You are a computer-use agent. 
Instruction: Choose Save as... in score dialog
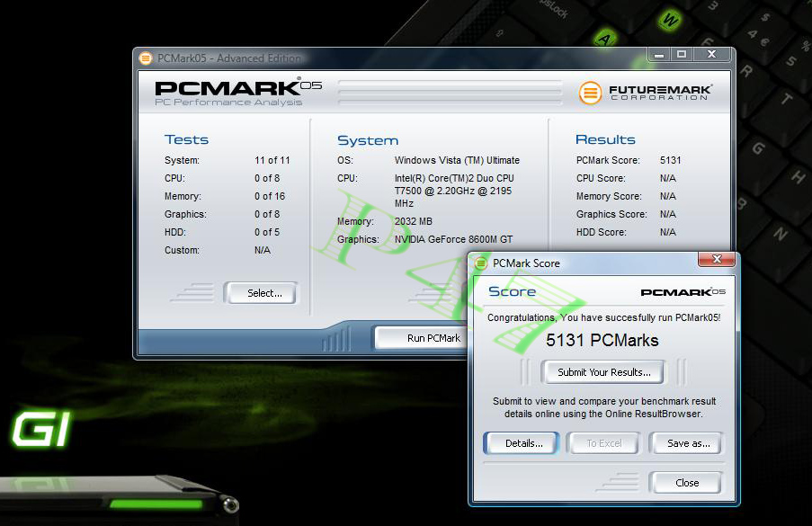coord(686,443)
